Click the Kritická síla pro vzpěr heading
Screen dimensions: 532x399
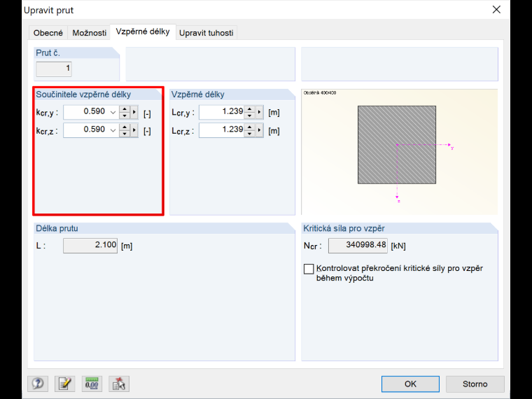point(344,229)
